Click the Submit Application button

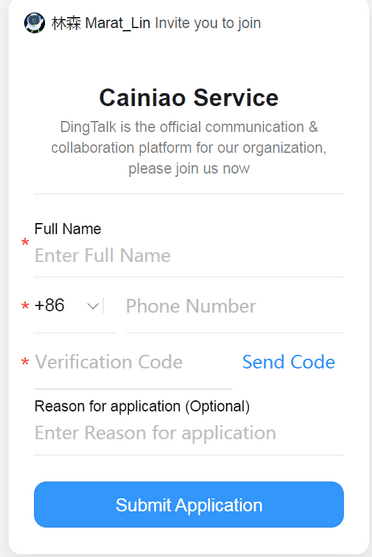pos(189,504)
